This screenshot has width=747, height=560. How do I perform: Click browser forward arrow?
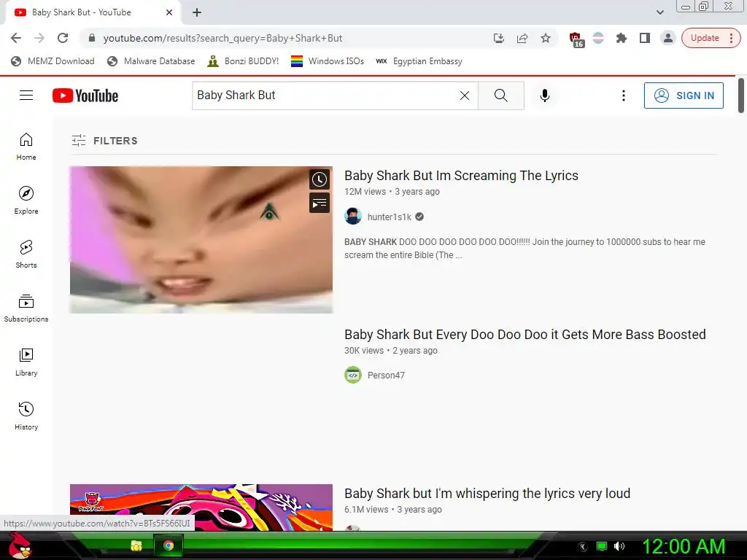tap(39, 38)
